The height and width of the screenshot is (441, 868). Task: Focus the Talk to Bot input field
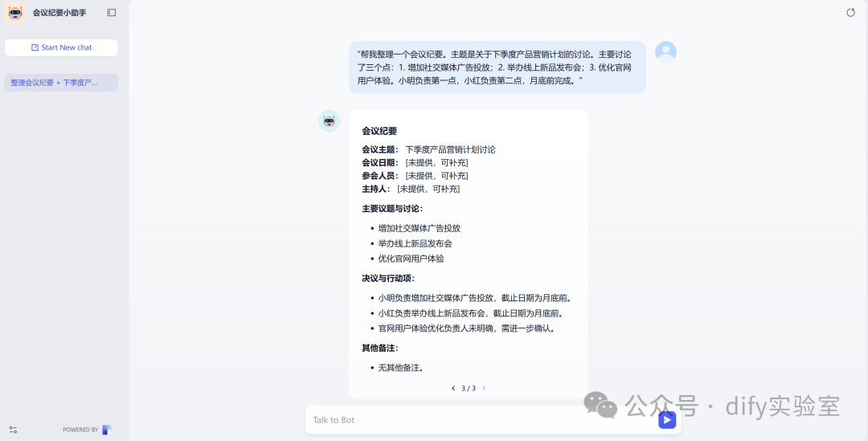tap(481, 420)
